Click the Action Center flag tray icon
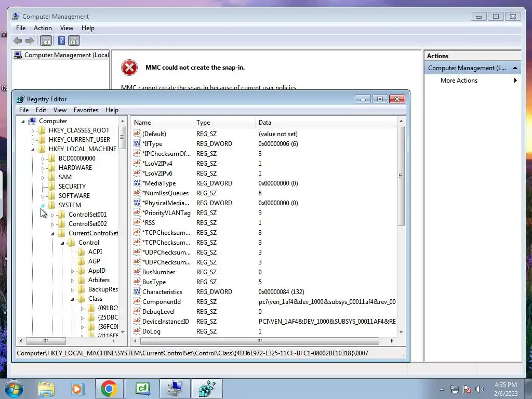Screen dimensions: 532x399 [467, 389]
